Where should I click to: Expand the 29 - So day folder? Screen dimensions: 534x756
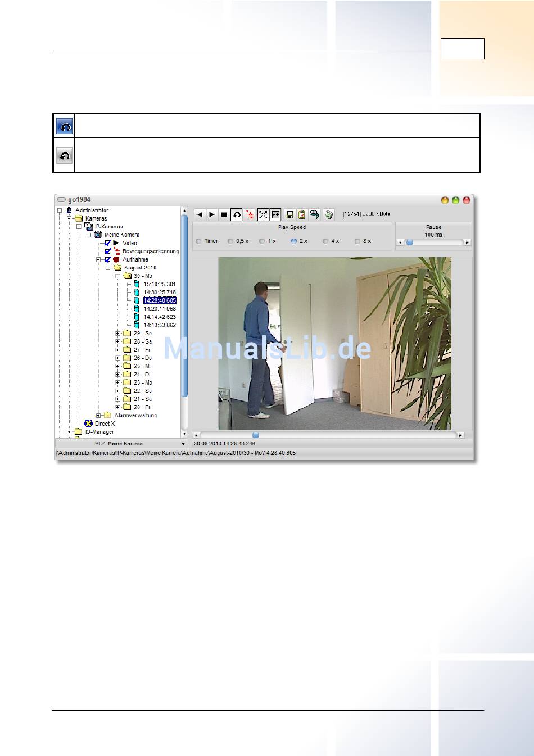(118, 334)
